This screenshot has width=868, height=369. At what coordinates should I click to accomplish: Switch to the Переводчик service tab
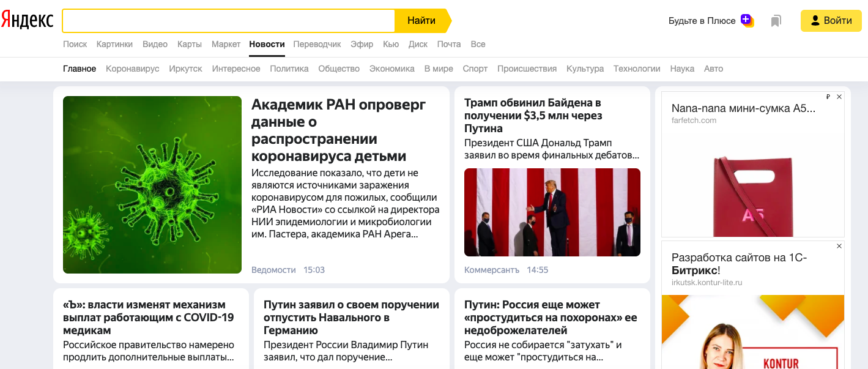[x=317, y=44]
